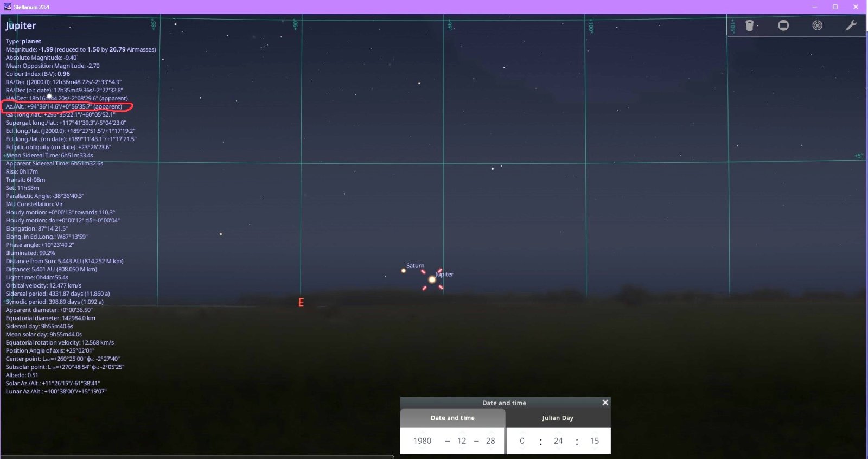
Task: Click the seconds field showing 15
Action: tap(595, 441)
